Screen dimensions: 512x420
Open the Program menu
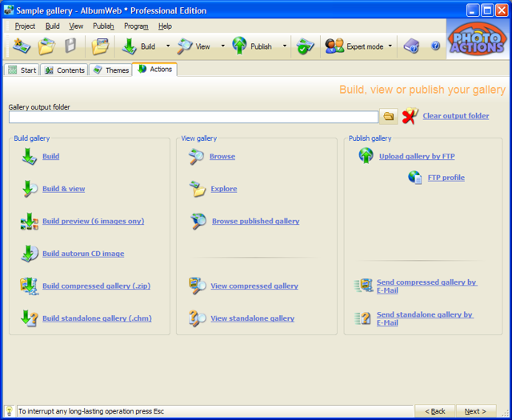(136, 26)
